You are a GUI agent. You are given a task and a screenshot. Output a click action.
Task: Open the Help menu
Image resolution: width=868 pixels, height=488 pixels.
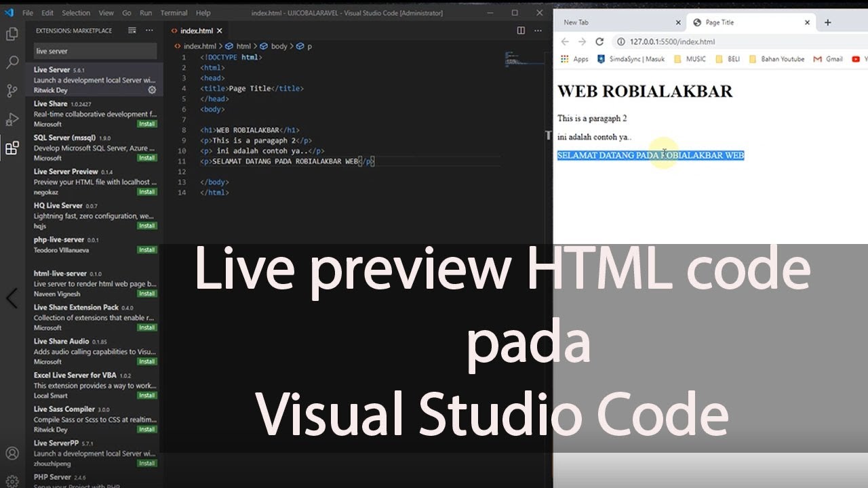[203, 13]
